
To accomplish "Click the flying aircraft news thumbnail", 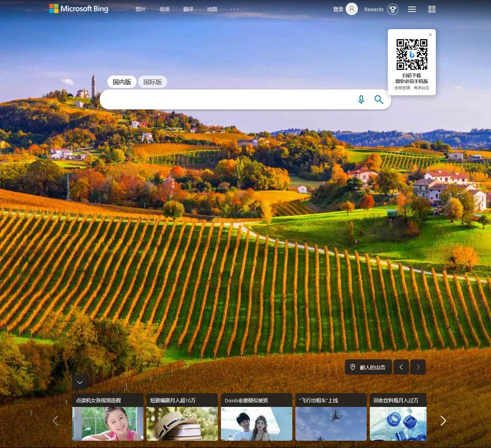I will coord(331,424).
